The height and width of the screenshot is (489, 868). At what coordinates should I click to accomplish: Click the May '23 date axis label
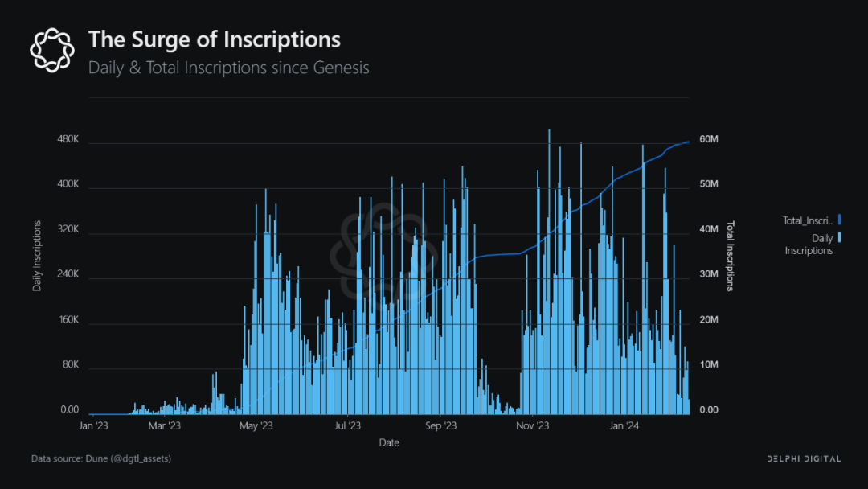256,425
